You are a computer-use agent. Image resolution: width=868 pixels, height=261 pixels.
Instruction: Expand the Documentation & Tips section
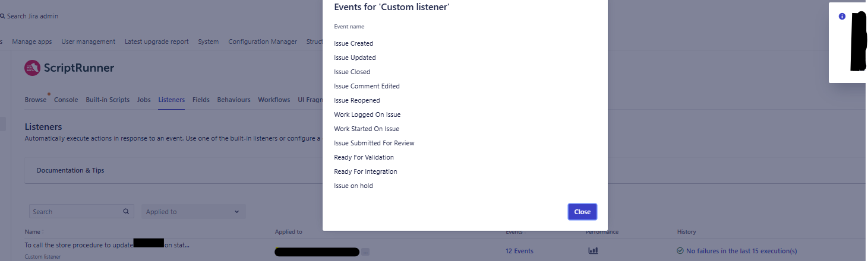pyautogui.click(x=70, y=170)
